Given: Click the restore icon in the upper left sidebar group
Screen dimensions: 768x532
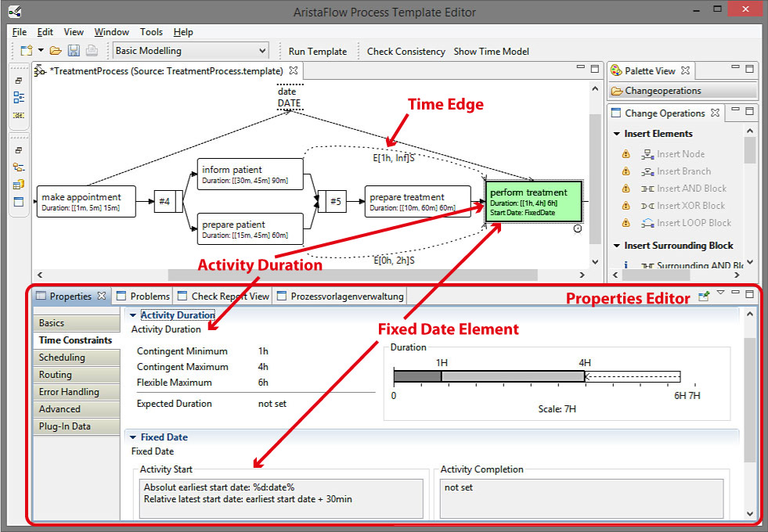Looking at the screenshot, I should [19, 81].
